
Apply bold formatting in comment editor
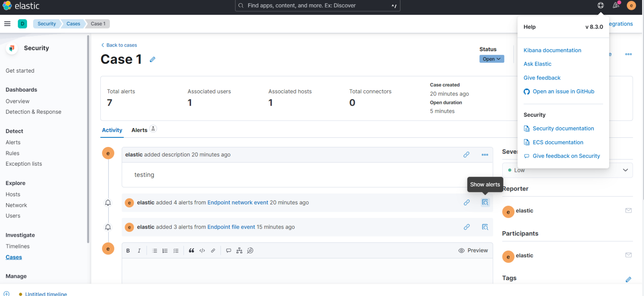tap(128, 251)
